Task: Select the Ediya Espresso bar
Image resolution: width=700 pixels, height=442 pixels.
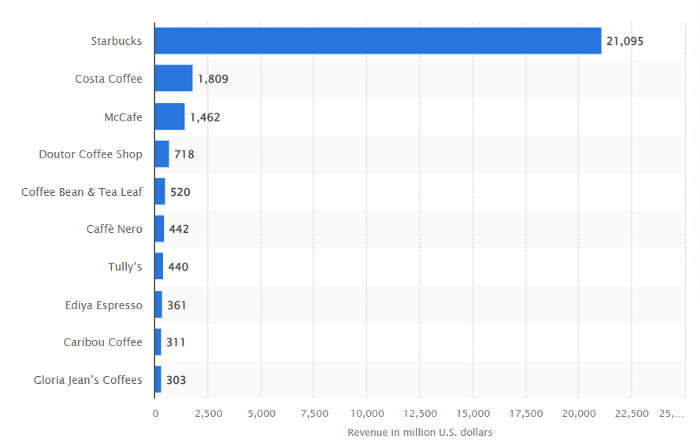Action: click(x=158, y=304)
